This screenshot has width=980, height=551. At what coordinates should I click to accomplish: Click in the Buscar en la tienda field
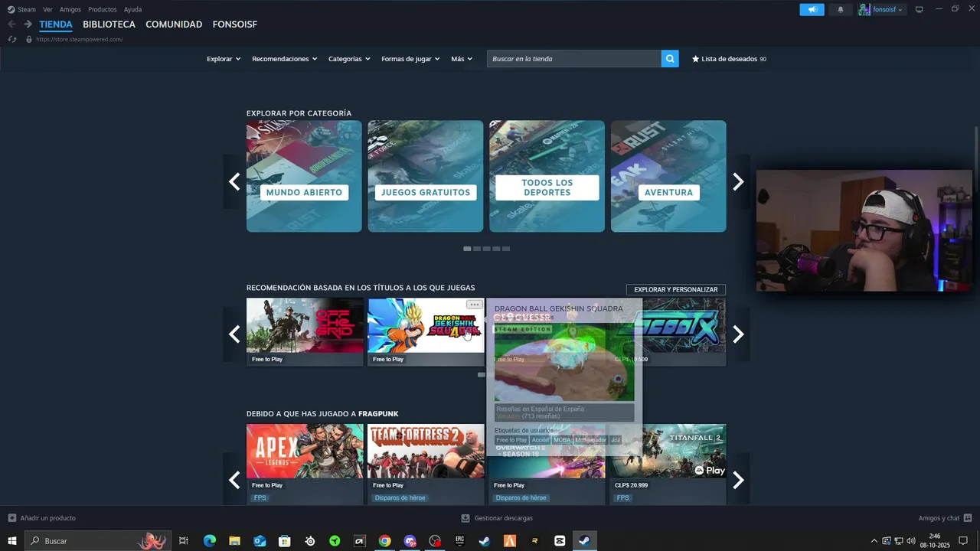574,59
